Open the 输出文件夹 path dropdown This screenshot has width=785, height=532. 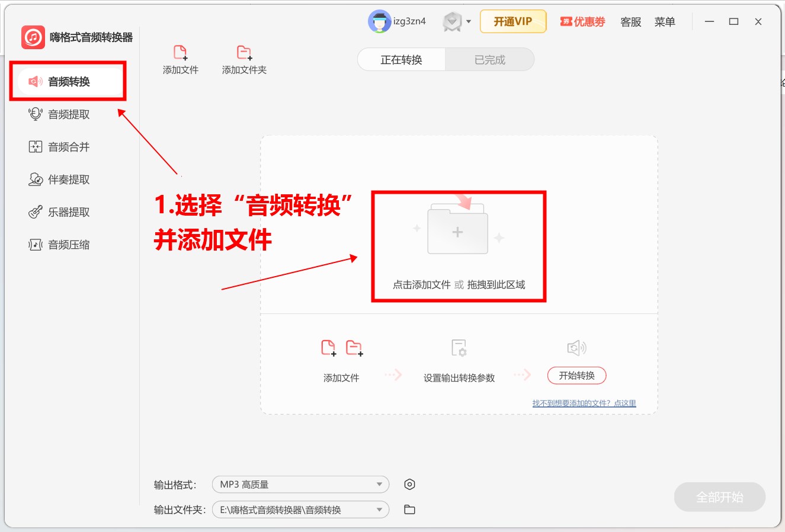click(x=300, y=510)
